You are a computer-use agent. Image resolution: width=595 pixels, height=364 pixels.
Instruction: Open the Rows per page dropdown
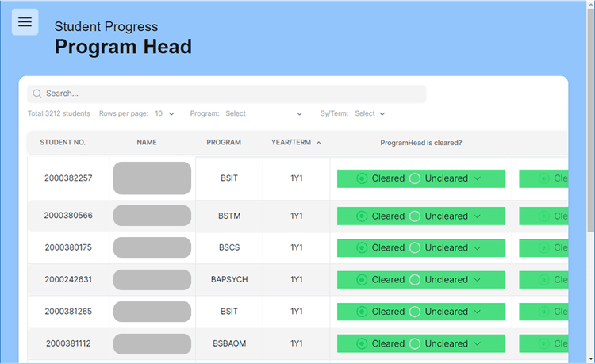point(165,113)
